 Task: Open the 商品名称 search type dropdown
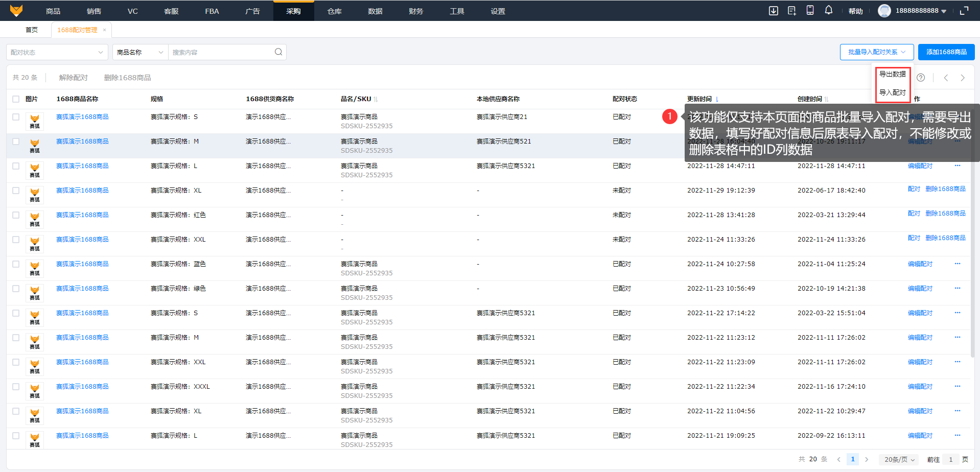[139, 52]
